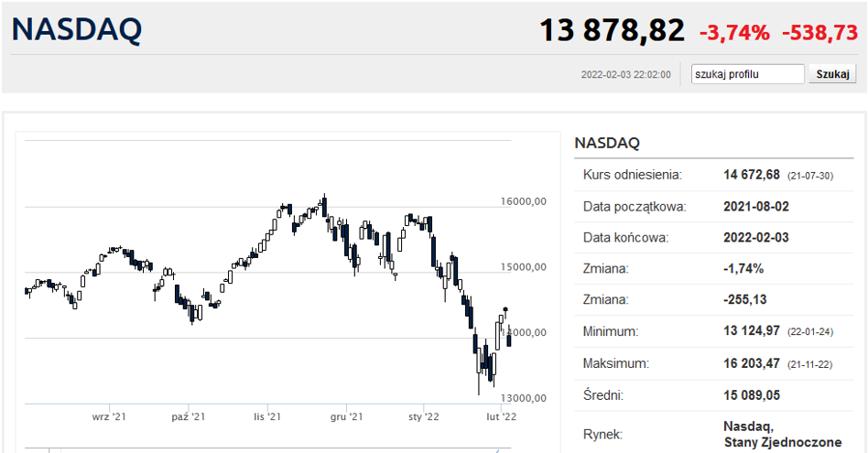Click the 2022-02-03 22:02:00 timestamp
This screenshot has height=453, width=868.
tap(625, 75)
